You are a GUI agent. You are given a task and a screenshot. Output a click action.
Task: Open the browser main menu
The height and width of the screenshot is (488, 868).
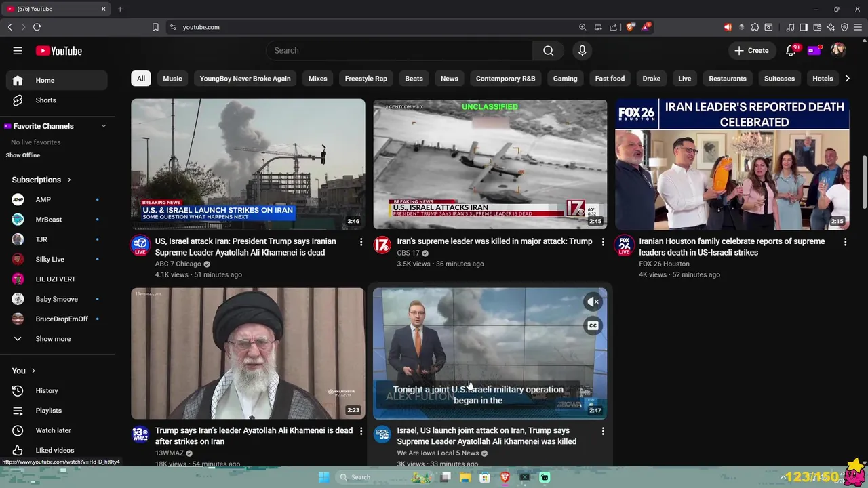(x=859, y=27)
